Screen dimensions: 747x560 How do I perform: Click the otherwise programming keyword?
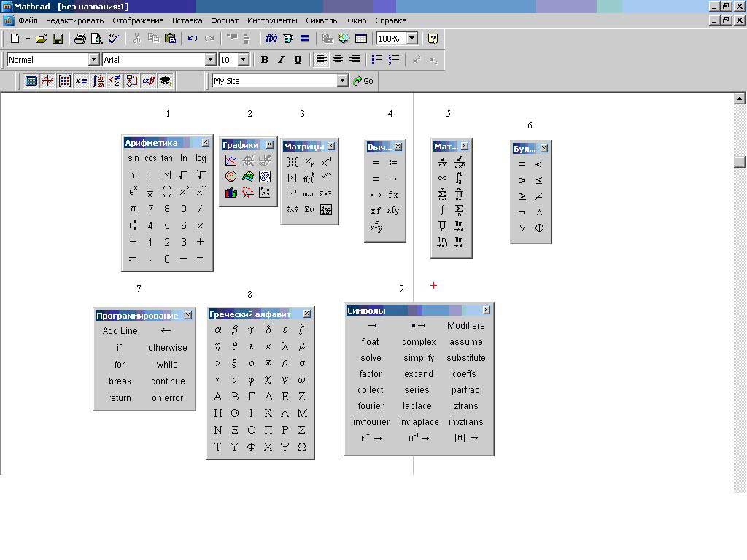(x=168, y=348)
